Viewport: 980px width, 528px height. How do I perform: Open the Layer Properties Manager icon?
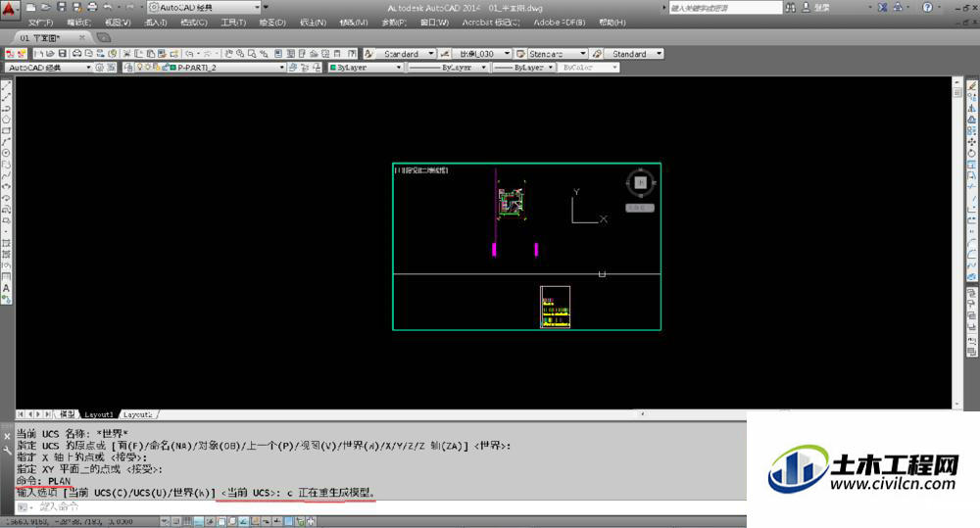(128, 68)
